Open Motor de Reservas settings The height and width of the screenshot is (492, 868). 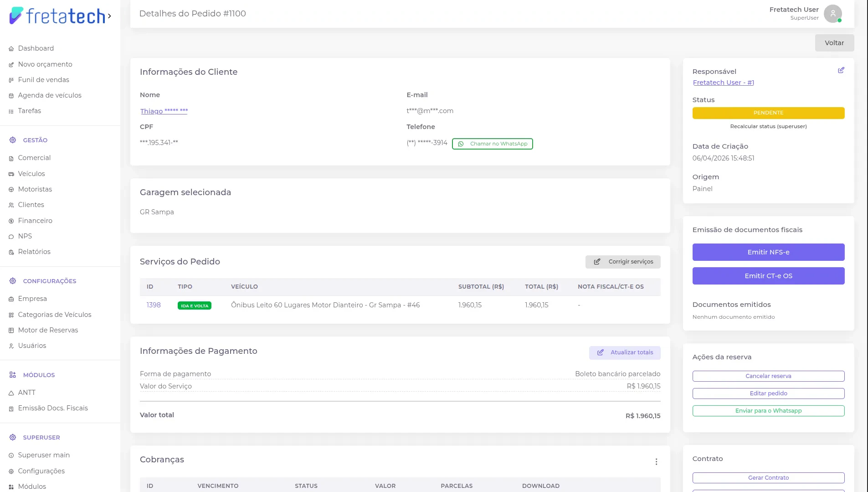[48, 330]
